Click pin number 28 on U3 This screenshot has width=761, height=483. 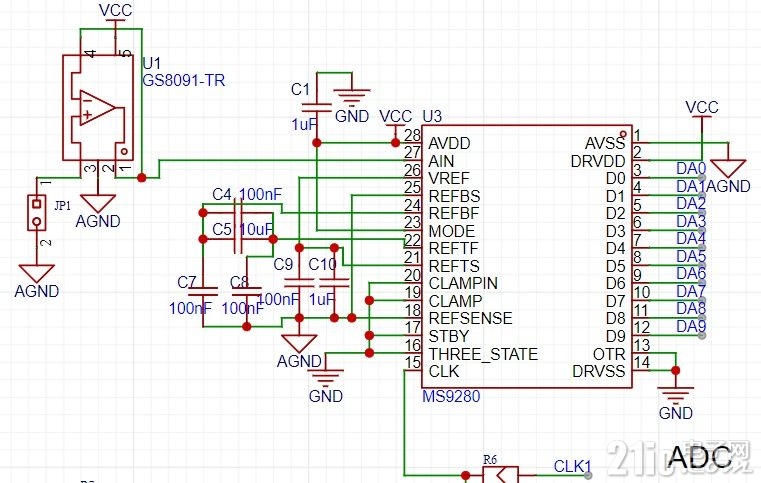413,134
